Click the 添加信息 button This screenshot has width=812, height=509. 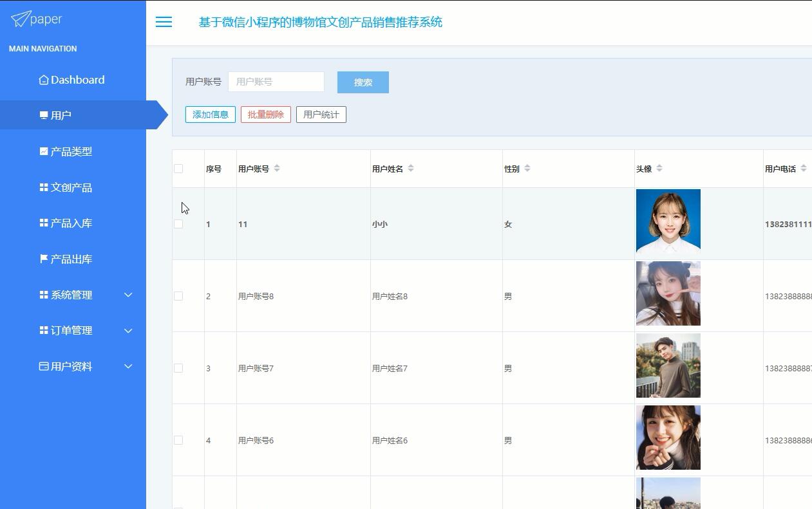coord(210,114)
